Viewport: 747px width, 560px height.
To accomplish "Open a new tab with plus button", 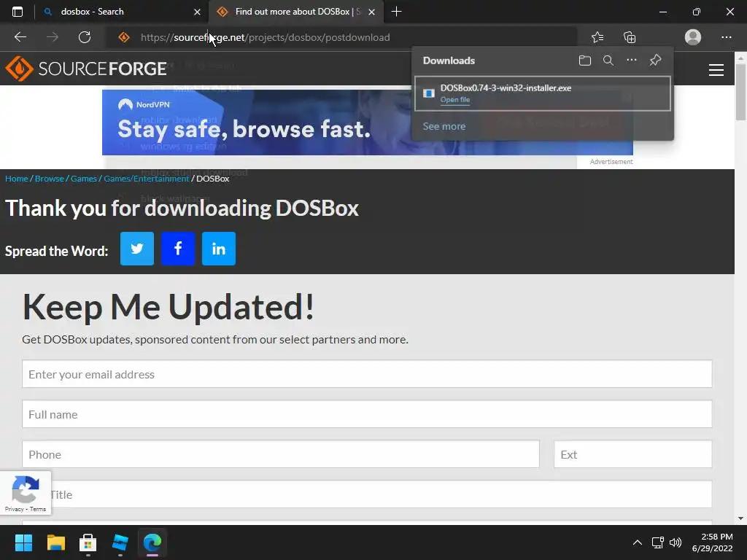I will tap(396, 12).
